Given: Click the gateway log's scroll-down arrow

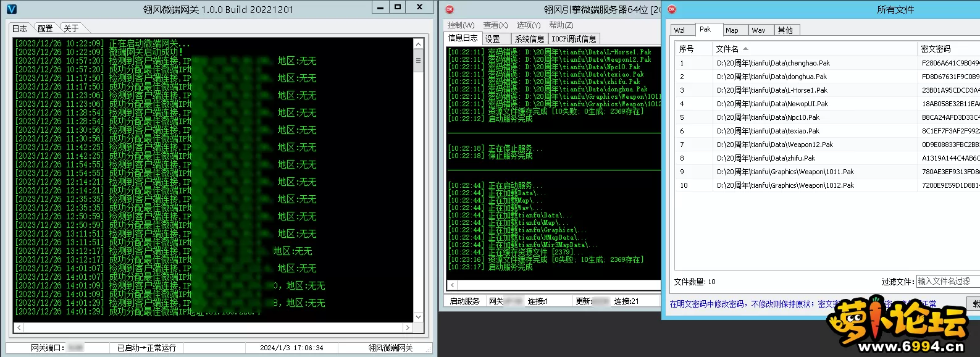Looking at the screenshot, I should pos(418,317).
